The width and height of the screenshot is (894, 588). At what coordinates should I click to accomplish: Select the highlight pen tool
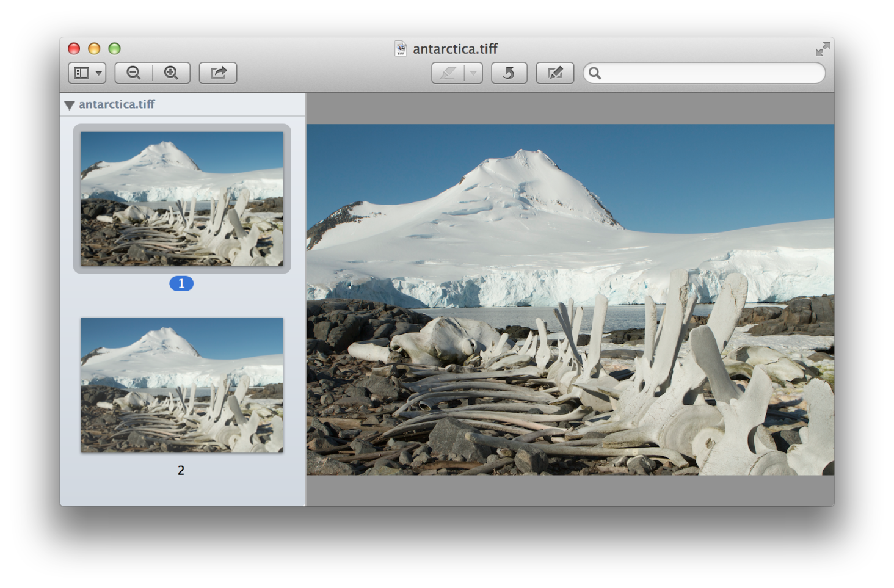coord(448,73)
